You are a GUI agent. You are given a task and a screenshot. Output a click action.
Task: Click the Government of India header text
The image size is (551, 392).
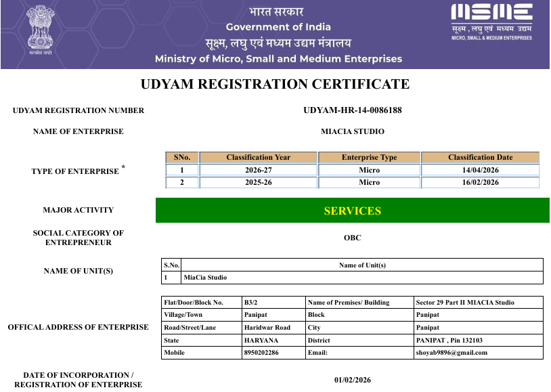[x=278, y=27]
